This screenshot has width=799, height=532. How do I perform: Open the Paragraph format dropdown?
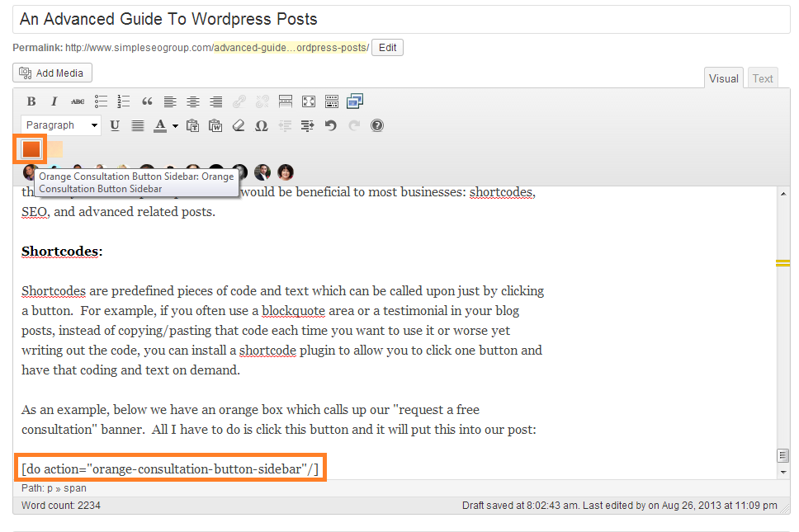click(61, 125)
